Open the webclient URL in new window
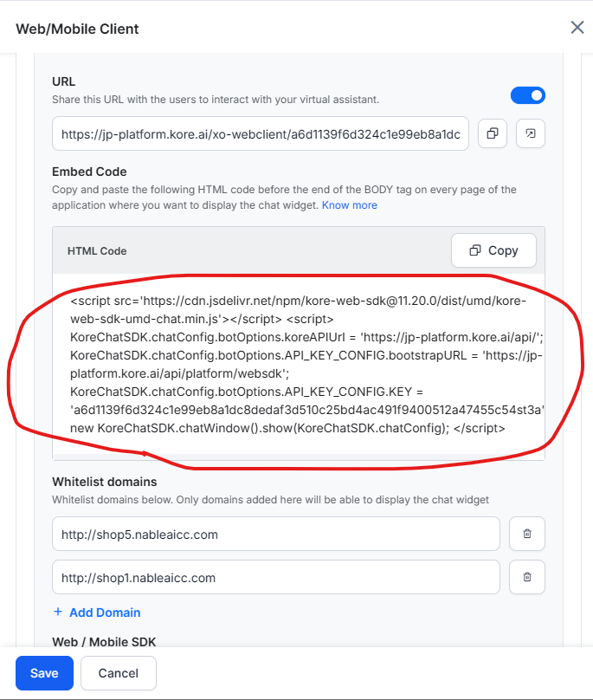This screenshot has width=593, height=700. 530,134
